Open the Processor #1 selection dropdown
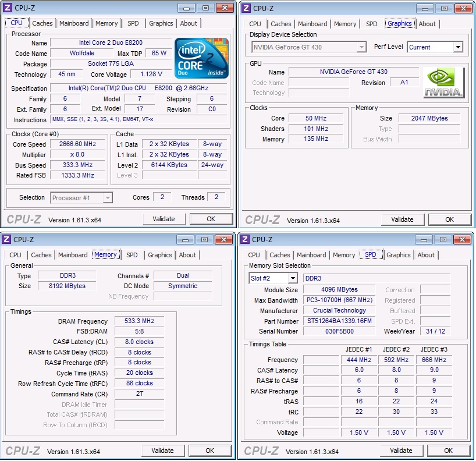Screen dimensions: 476x461 point(108,198)
